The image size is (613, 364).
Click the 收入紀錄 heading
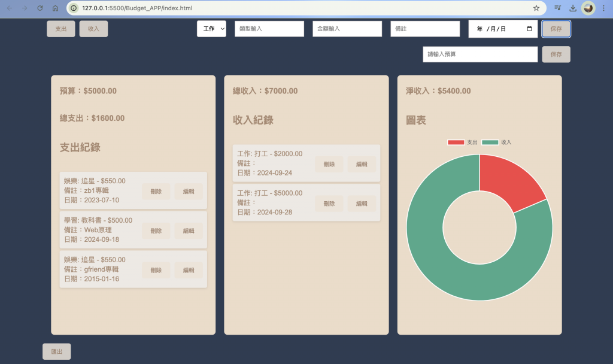(253, 120)
